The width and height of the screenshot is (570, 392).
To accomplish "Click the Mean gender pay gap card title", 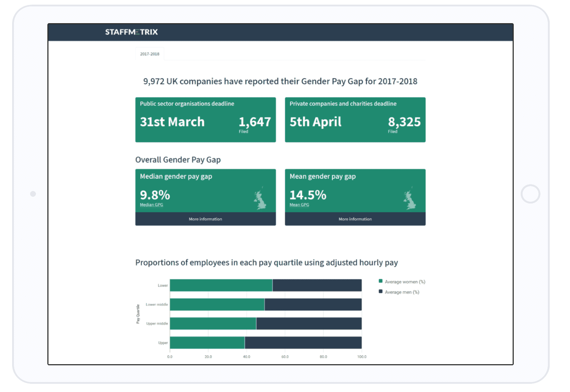I will coord(323,176).
